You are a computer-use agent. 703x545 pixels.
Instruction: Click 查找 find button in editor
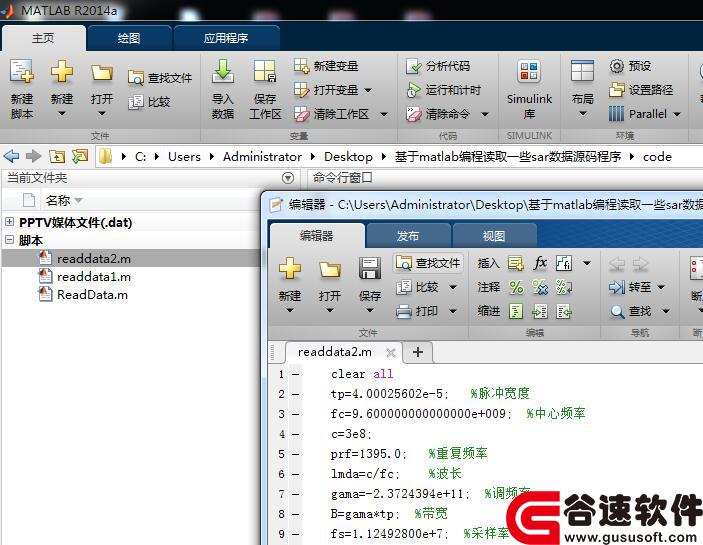coord(631,311)
